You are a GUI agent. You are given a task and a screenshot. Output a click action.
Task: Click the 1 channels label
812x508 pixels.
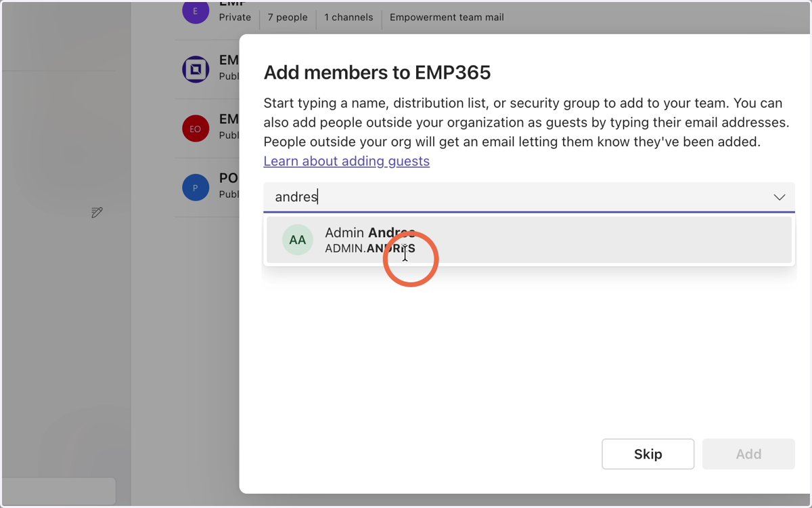coord(348,18)
